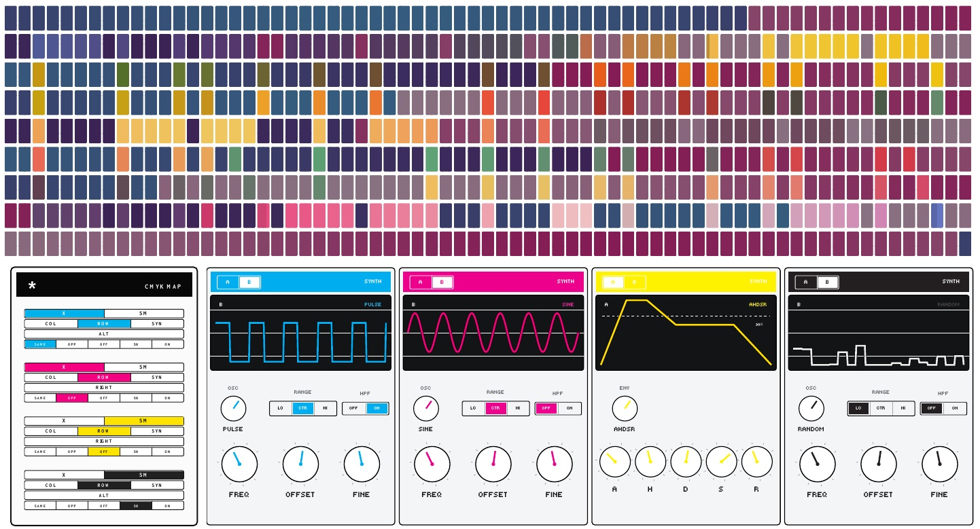Click the yellow AHDSR envelope display
This screenshot has width=980, height=529.
click(686, 333)
